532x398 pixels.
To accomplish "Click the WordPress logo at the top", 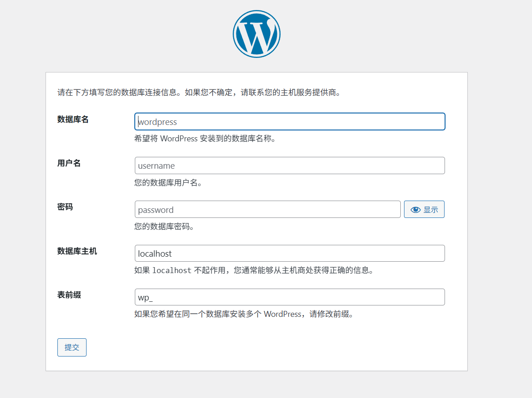I will [256, 34].
